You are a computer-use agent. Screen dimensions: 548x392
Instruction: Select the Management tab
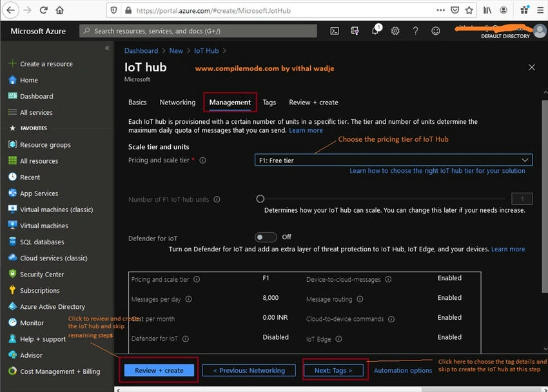(x=230, y=103)
